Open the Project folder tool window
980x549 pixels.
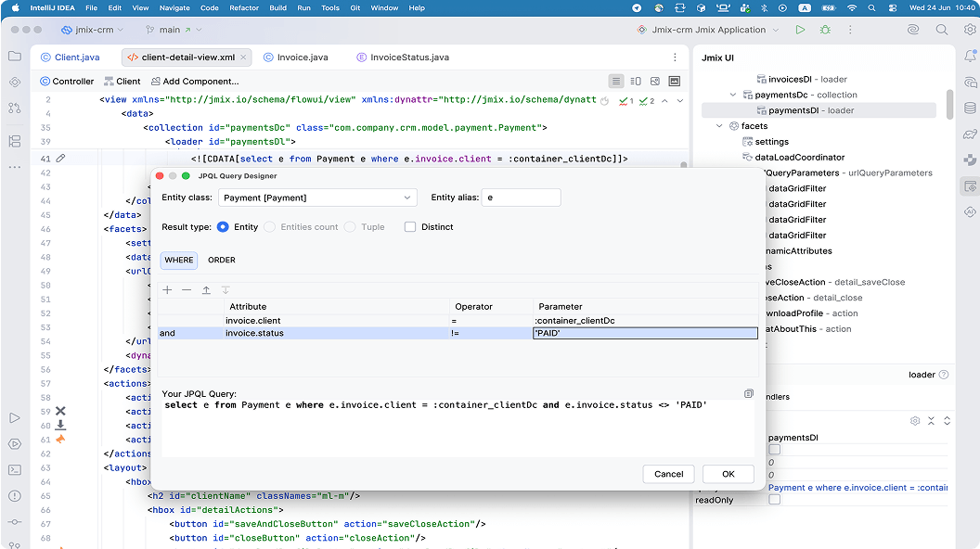coord(15,57)
